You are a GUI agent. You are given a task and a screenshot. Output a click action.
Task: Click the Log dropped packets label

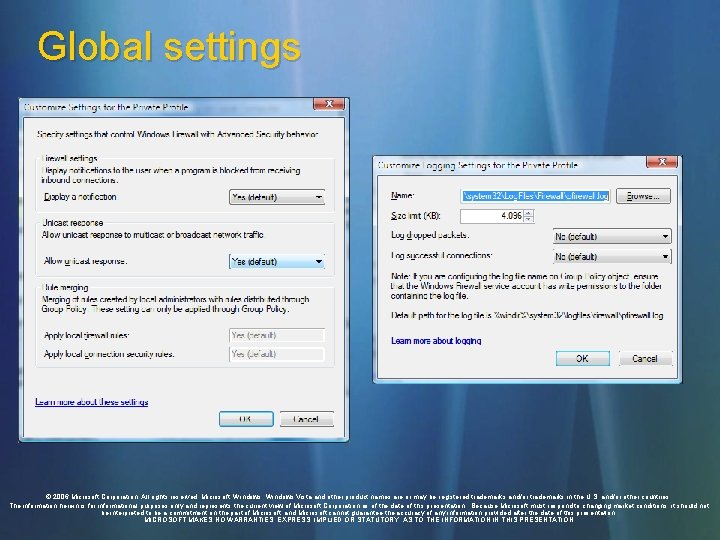[430, 235]
